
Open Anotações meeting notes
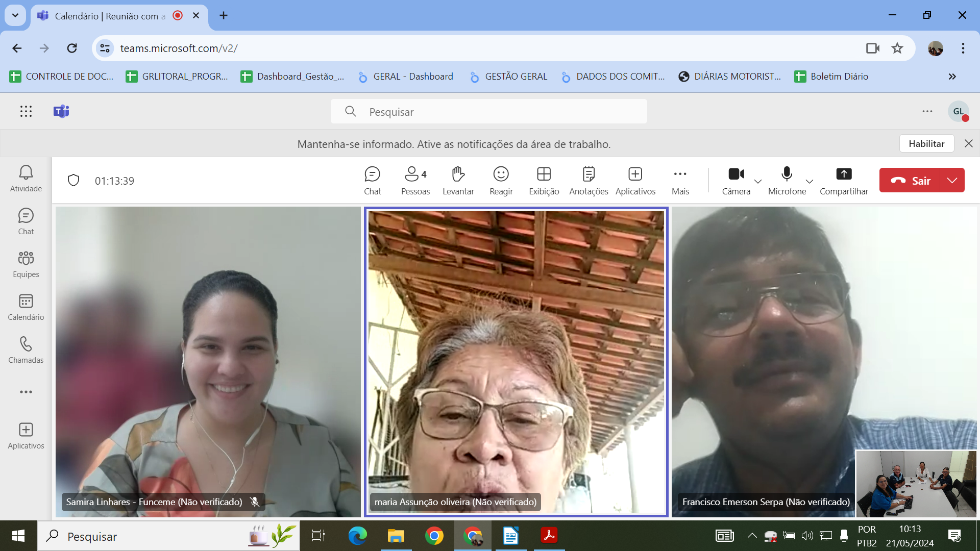(x=589, y=181)
